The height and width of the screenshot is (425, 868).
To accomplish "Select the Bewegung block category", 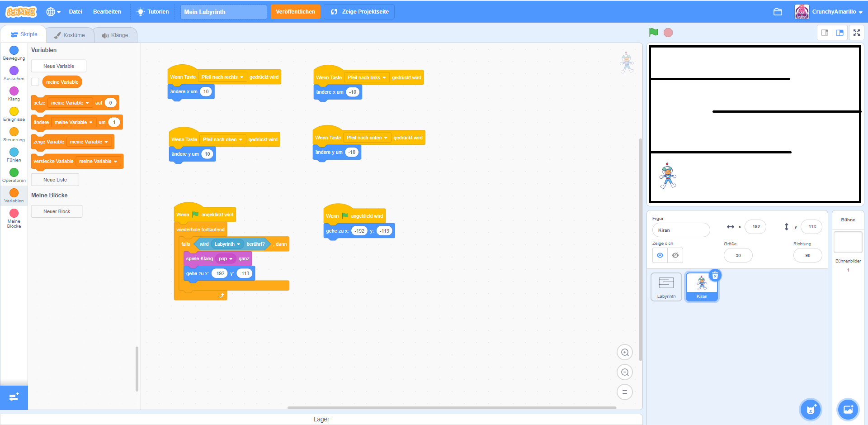I will click(x=14, y=53).
